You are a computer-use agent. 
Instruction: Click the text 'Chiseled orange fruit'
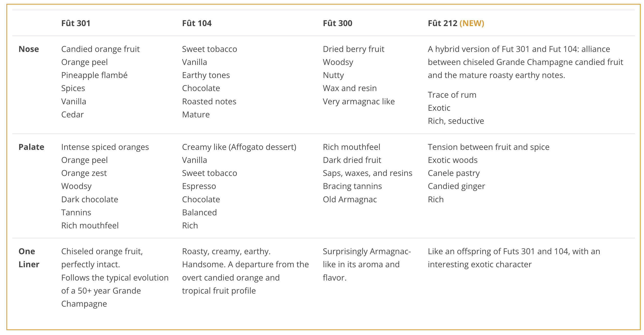point(102,251)
